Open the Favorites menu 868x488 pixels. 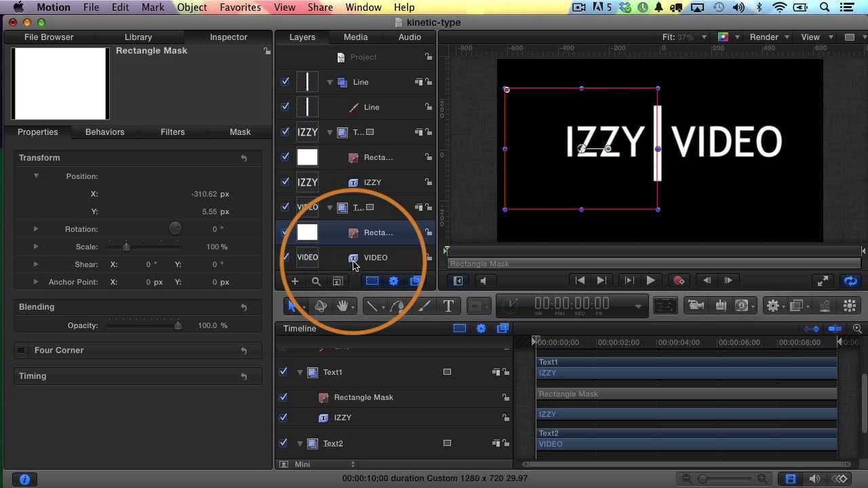pos(240,7)
